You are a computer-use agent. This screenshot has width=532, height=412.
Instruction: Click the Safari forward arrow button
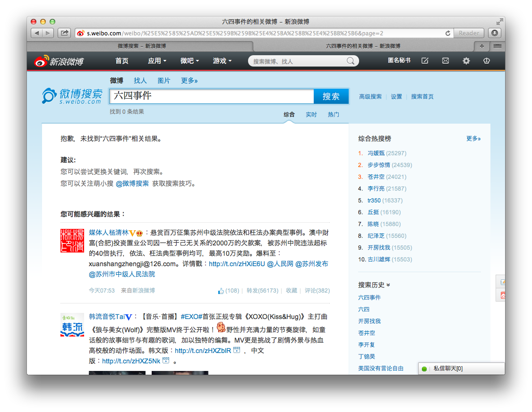[48, 33]
